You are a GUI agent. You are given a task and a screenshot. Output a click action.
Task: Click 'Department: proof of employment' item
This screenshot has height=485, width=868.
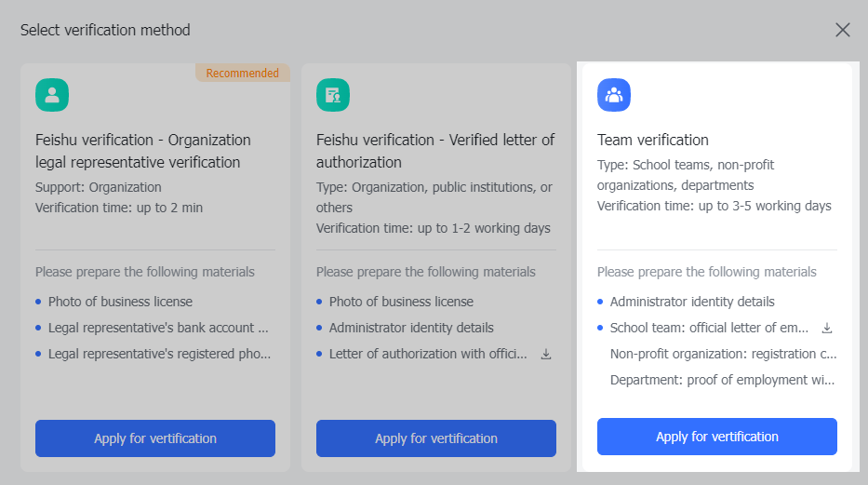(x=723, y=380)
